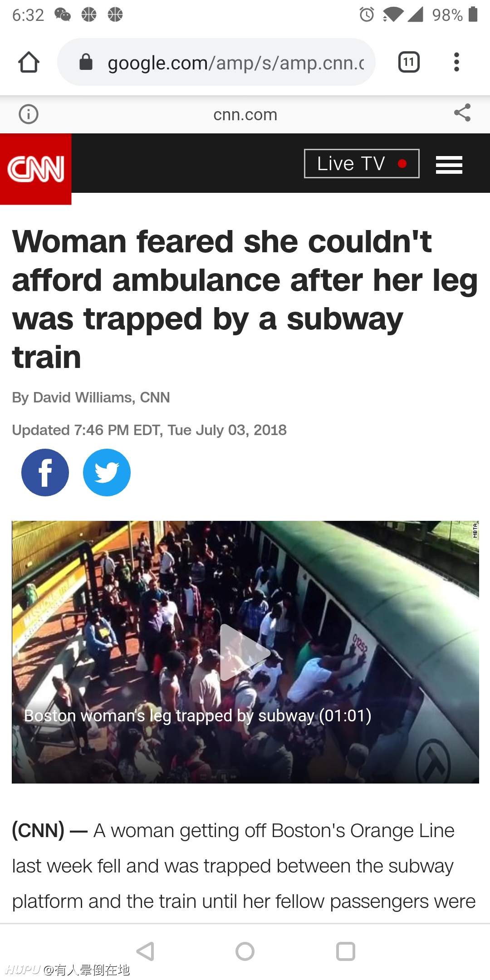Tap the Android home circle button
490x980 pixels.
tap(245, 951)
